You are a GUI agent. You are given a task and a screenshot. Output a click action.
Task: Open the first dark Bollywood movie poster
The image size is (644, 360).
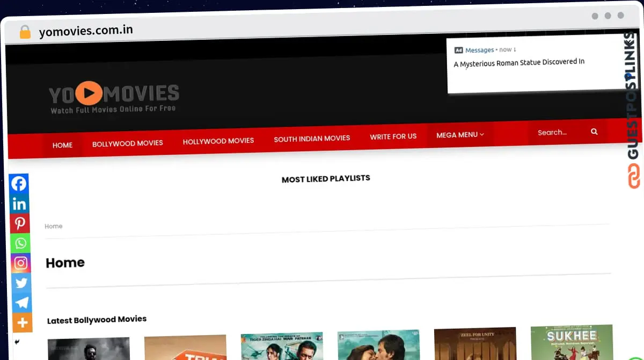[89, 349]
